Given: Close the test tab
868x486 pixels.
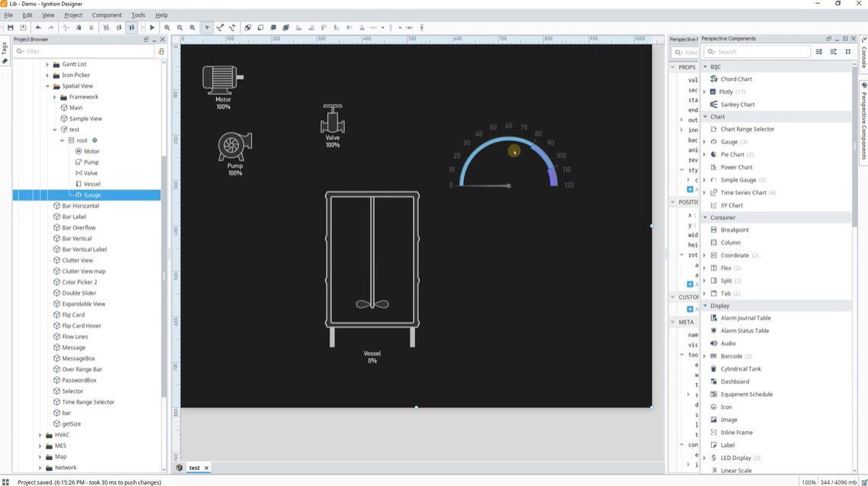Looking at the screenshot, I should tap(207, 468).
